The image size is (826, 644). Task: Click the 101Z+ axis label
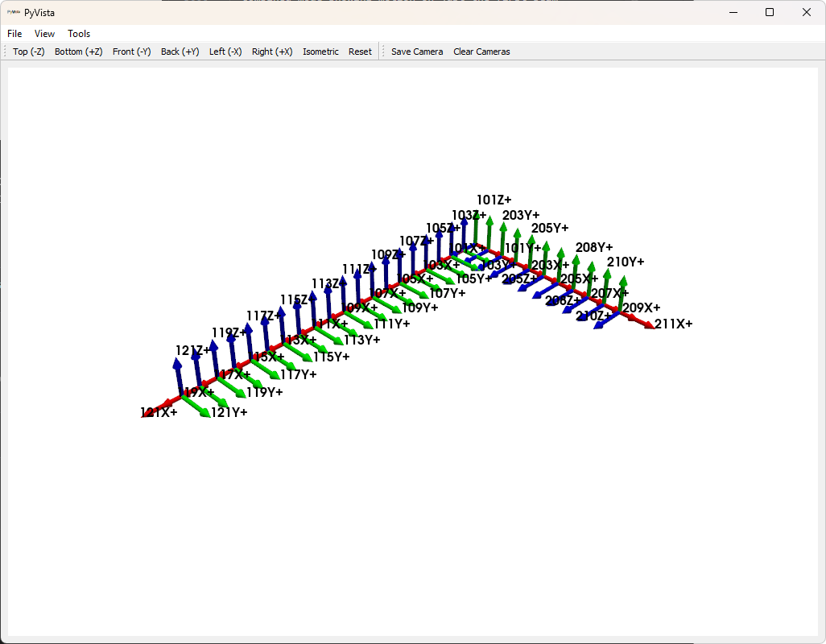tap(494, 199)
